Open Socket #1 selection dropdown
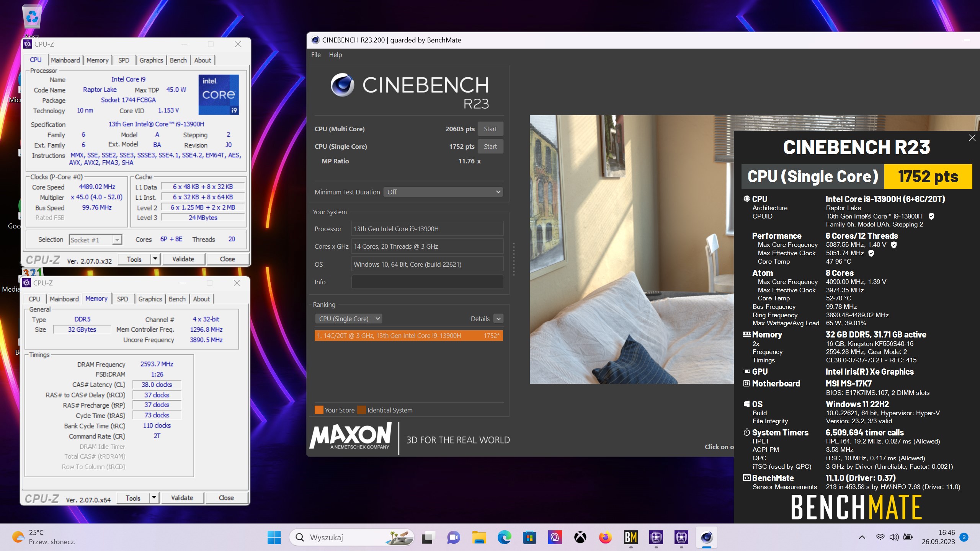The height and width of the screenshot is (551, 980). coord(95,240)
